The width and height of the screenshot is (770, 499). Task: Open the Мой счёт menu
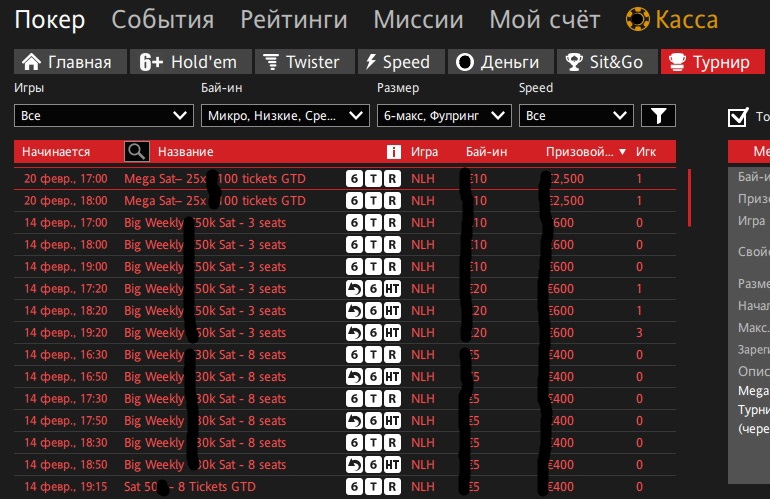pyautogui.click(x=545, y=20)
